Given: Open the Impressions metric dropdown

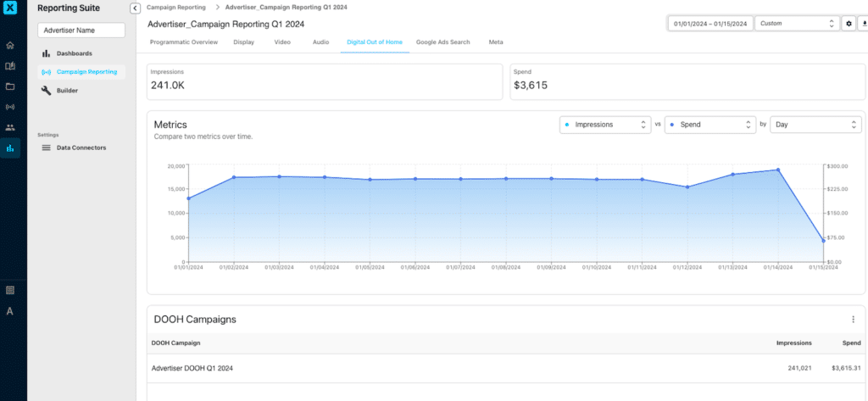Looking at the screenshot, I should (604, 125).
